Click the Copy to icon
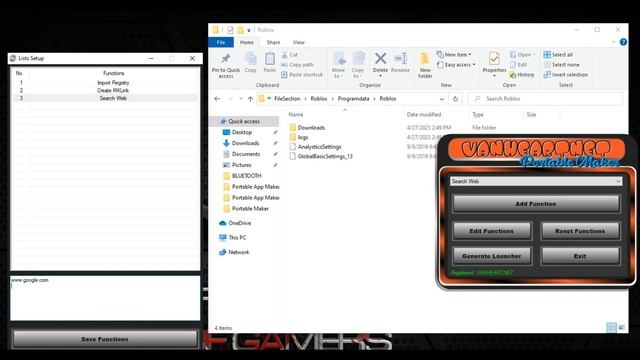The image size is (640, 360). 358,59
